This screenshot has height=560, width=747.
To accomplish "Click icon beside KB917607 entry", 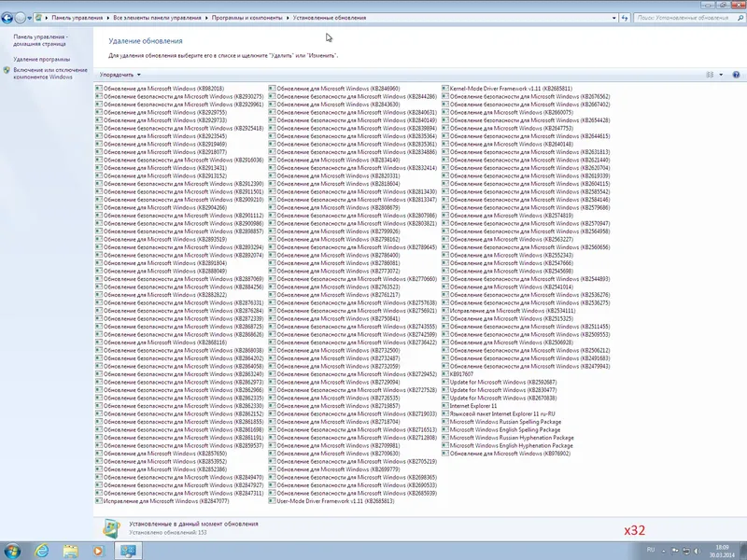I will pos(445,374).
